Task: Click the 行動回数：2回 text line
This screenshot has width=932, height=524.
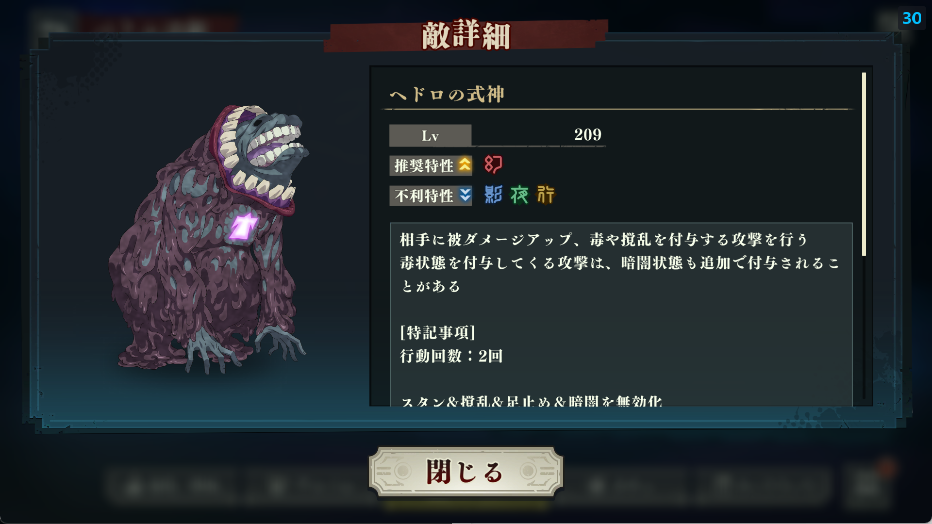Action: pyautogui.click(x=451, y=356)
